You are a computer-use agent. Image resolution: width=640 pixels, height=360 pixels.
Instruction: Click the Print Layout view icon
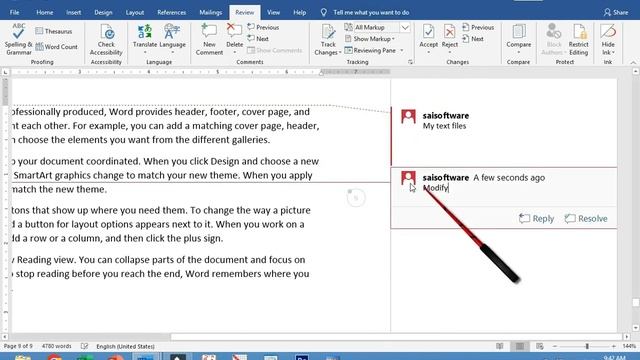click(x=520, y=346)
